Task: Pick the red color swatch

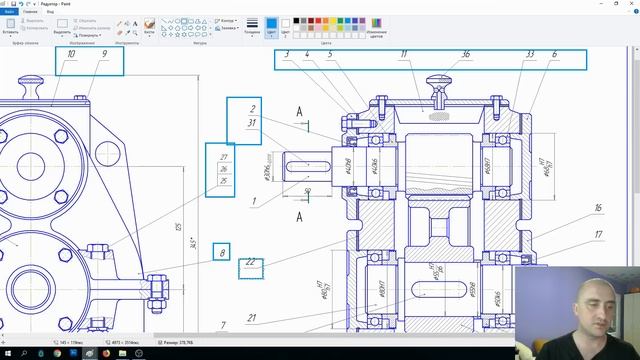Action: click(x=318, y=21)
